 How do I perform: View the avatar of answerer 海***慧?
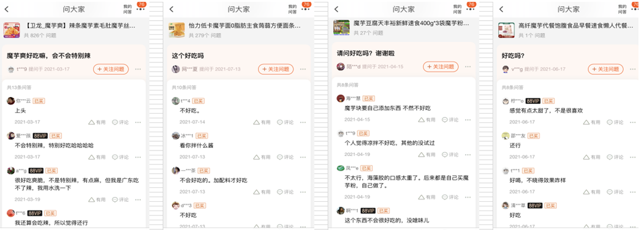340,98
